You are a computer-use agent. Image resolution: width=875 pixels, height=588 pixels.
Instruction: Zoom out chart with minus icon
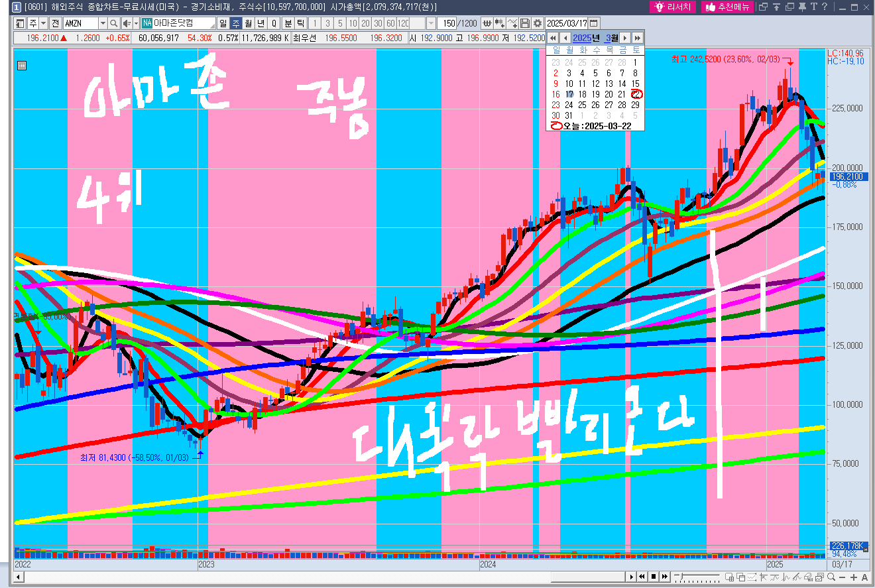pyautogui.click(x=843, y=577)
